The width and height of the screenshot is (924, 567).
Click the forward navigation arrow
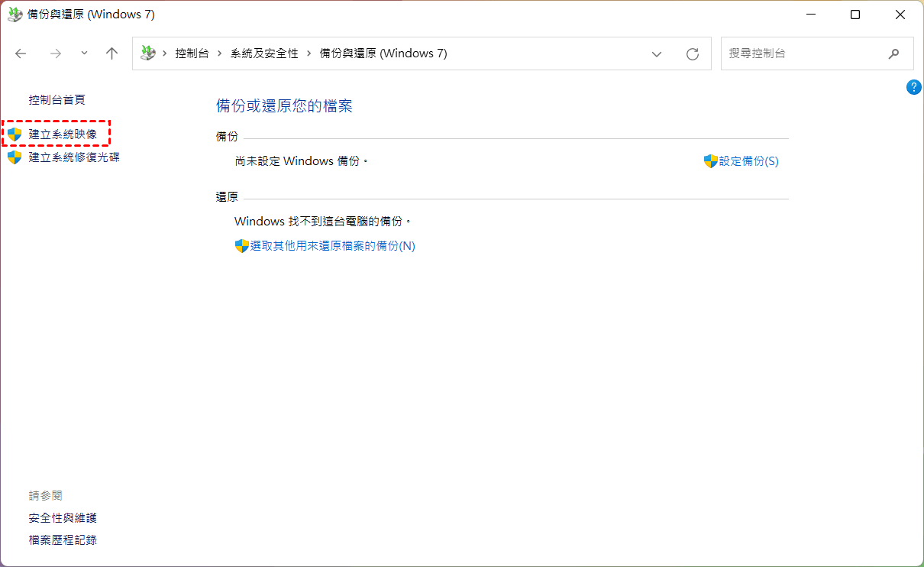pos(55,53)
